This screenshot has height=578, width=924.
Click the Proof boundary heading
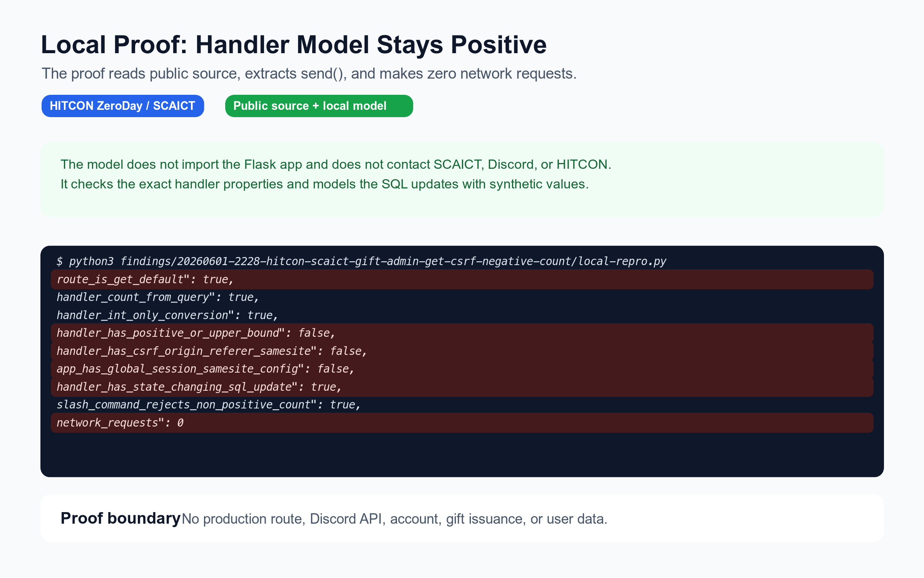(x=121, y=518)
